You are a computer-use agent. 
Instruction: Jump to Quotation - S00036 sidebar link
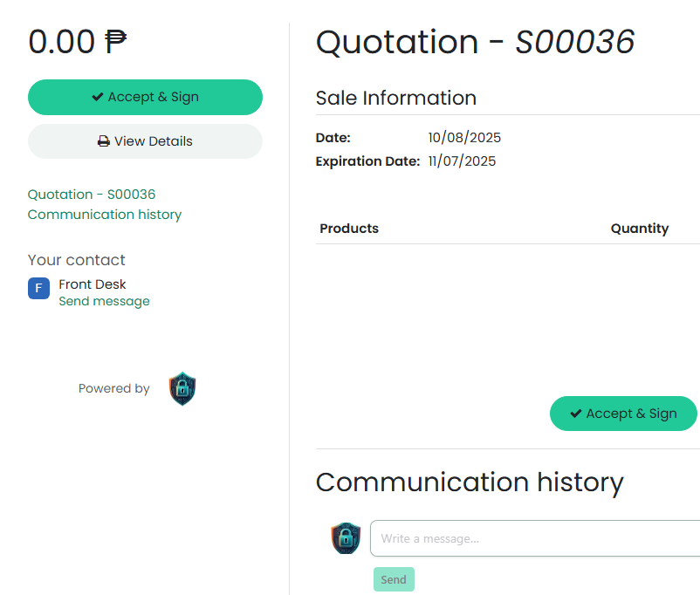pos(92,195)
